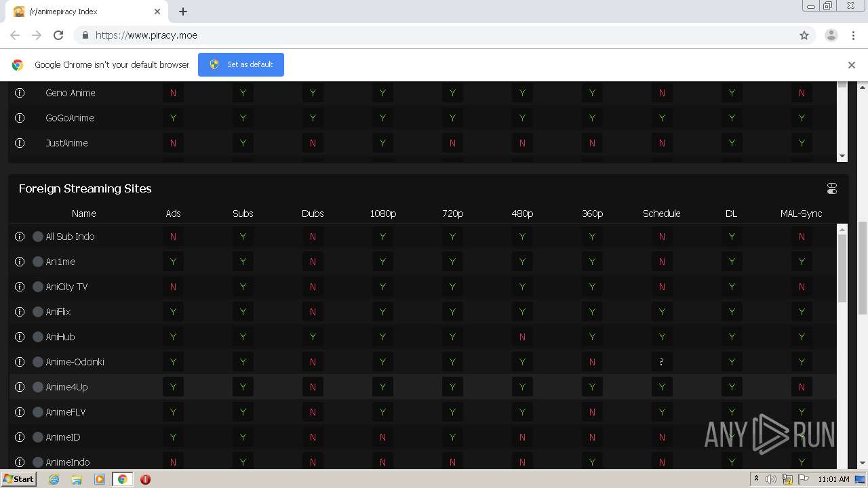Select the AnimeFLV circle marker
Viewport: 868px width, 488px height.
pos(38,412)
